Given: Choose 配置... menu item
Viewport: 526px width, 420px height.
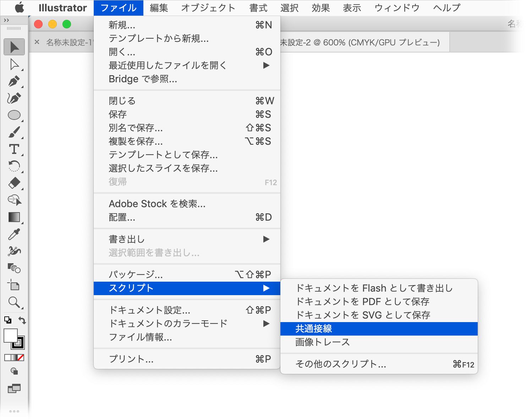Looking at the screenshot, I should point(187,217).
